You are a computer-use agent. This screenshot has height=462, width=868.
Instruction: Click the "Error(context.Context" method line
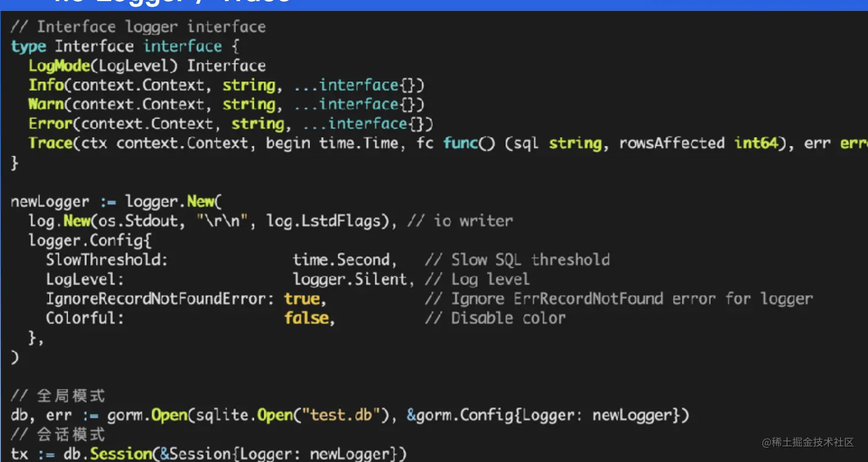[231, 124]
